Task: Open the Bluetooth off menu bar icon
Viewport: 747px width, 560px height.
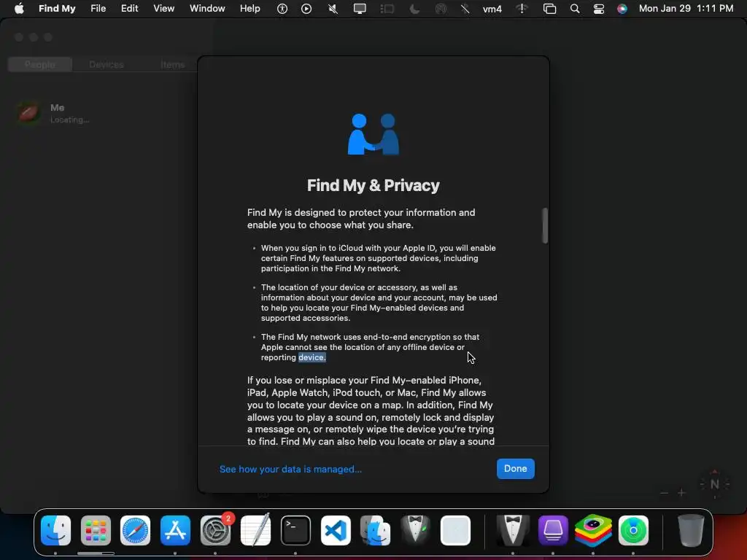Action: point(465,9)
